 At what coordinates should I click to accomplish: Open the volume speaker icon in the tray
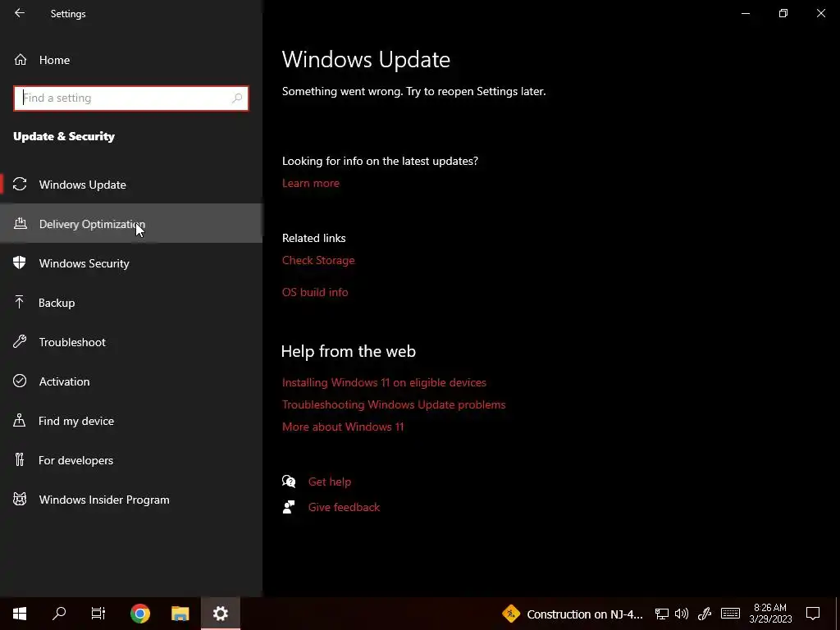[682, 614]
